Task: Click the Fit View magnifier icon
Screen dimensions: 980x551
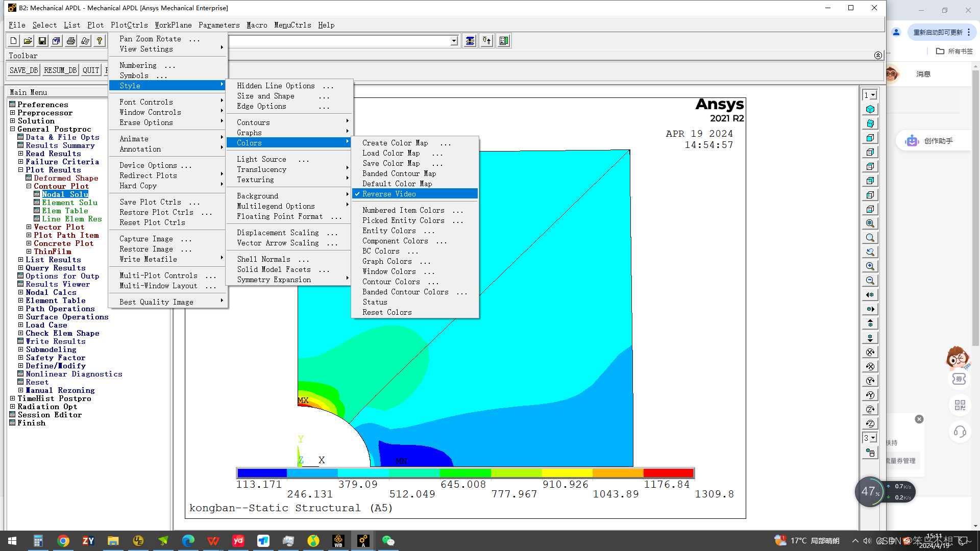Action: click(x=870, y=223)
